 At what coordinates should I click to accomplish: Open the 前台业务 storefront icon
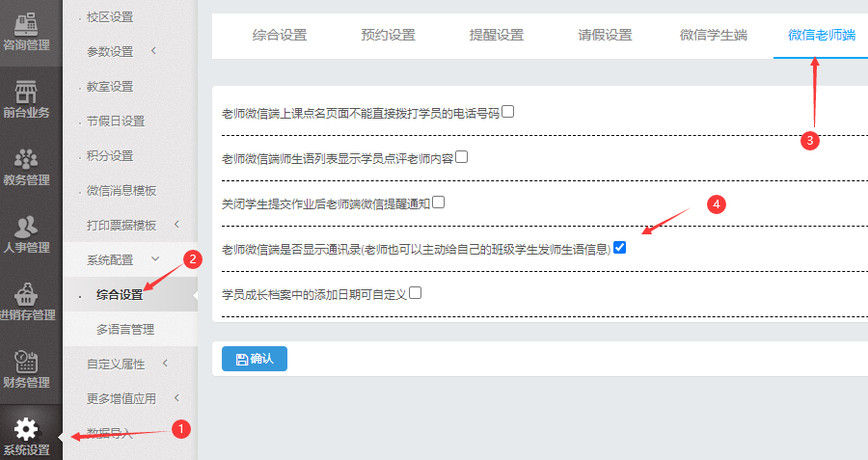[26, 92]
